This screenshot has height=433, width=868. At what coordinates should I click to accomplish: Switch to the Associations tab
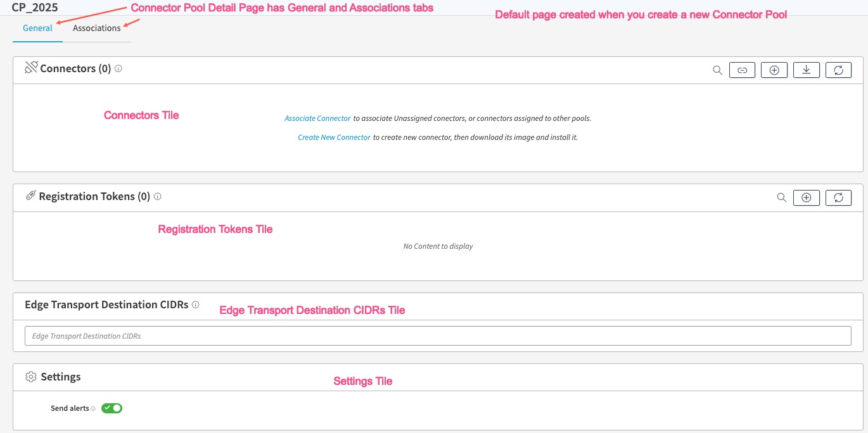(x=96, y=28)
